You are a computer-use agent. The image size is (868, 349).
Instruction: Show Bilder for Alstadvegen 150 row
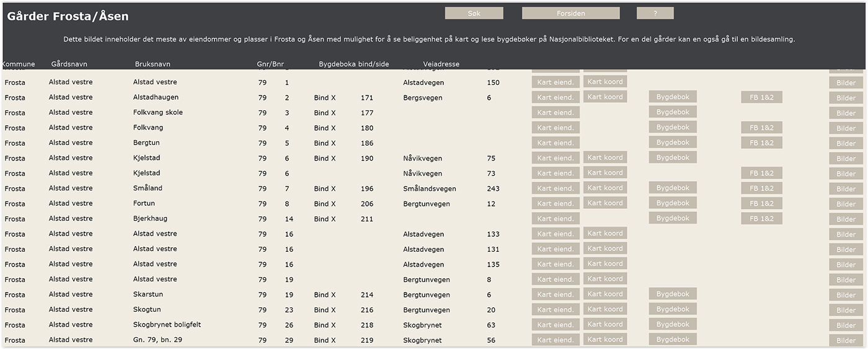846,83
